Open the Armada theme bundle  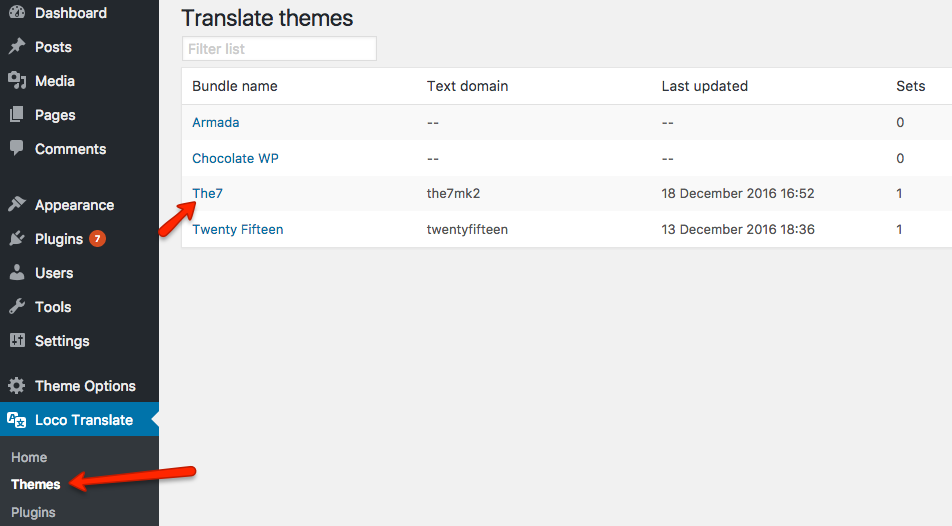click(216, 122)
